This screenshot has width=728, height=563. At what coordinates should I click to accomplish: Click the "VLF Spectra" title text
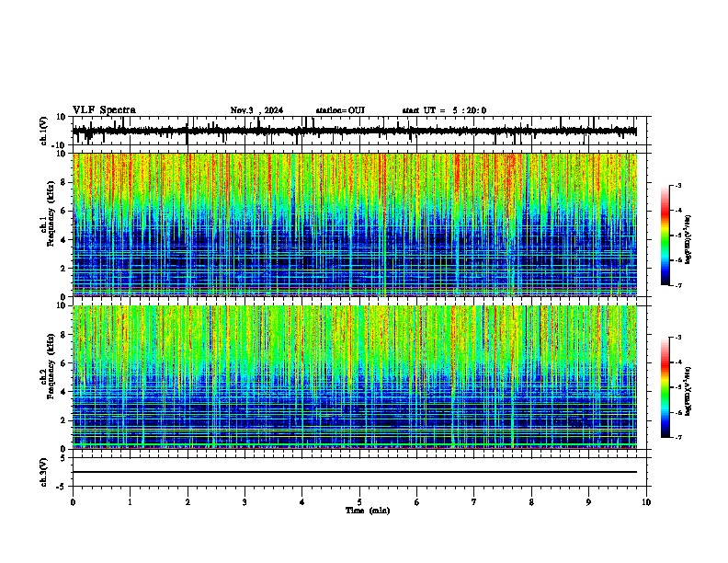[x=104, y=110]
